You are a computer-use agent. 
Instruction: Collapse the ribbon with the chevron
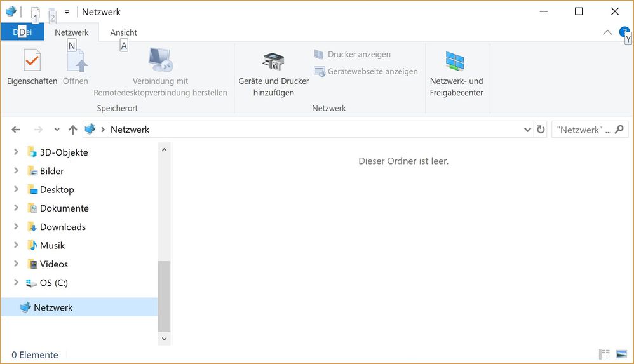tap(607, 32)
